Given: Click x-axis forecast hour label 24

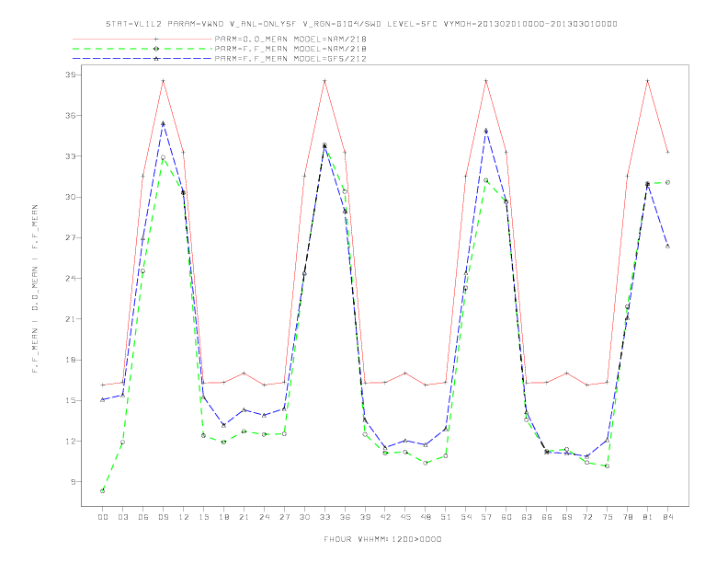Looking at the screenshot, I should coord(264,517).
